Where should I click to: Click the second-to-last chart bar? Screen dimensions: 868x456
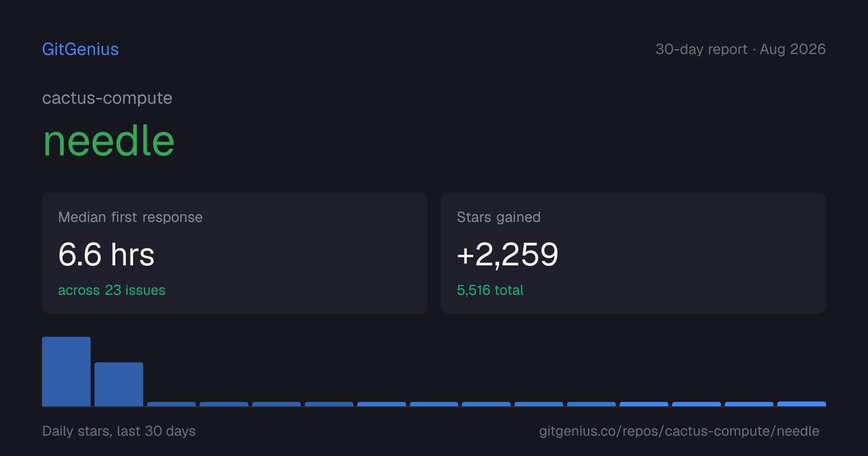(749, 404)
